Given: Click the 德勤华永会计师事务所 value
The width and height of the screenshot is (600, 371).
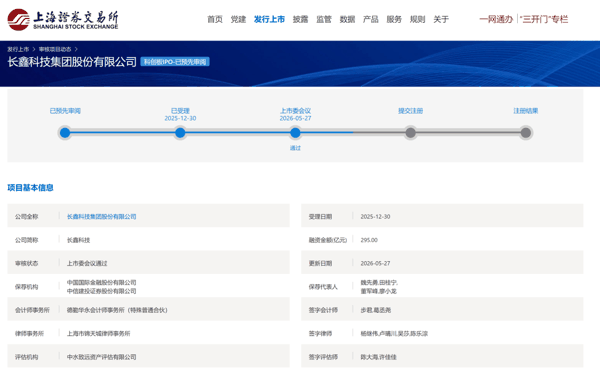Looking at the screenshot, I should pos(117,310).
